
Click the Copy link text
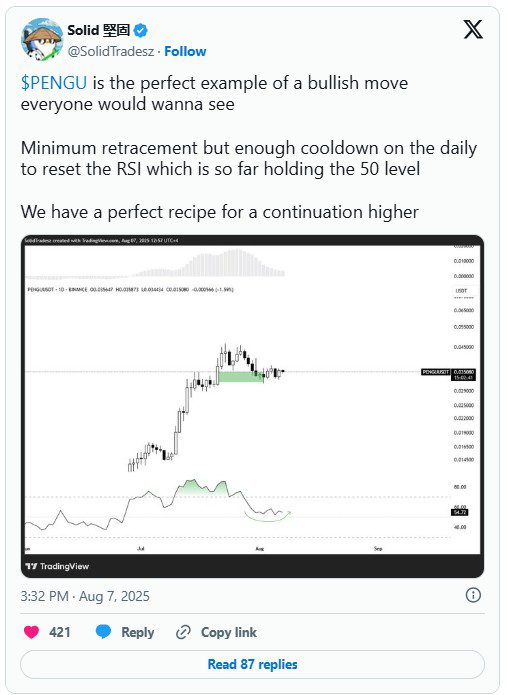[229, 632]
